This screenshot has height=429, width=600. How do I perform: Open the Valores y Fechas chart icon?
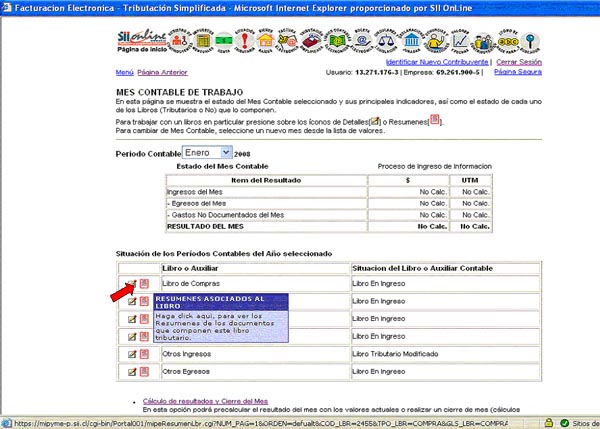click(x=460, y=40)
